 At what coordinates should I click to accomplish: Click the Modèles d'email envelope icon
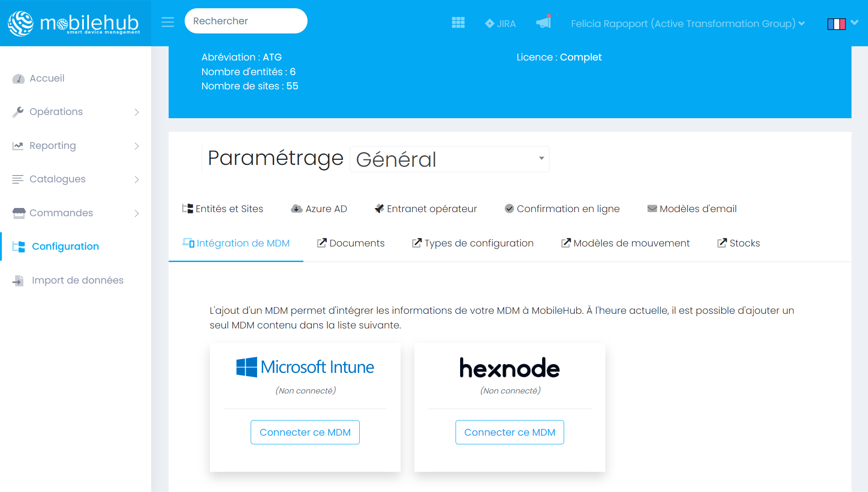tap(652, 209)
